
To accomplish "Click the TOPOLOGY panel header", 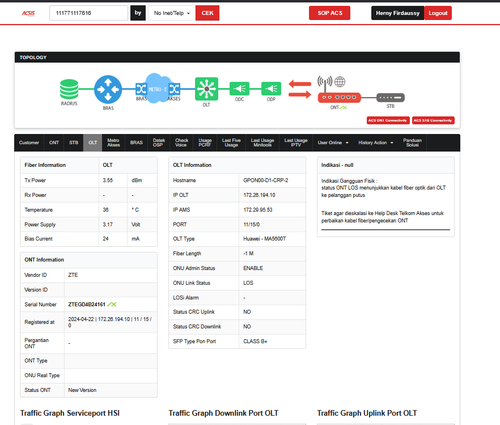I will 237,57.
